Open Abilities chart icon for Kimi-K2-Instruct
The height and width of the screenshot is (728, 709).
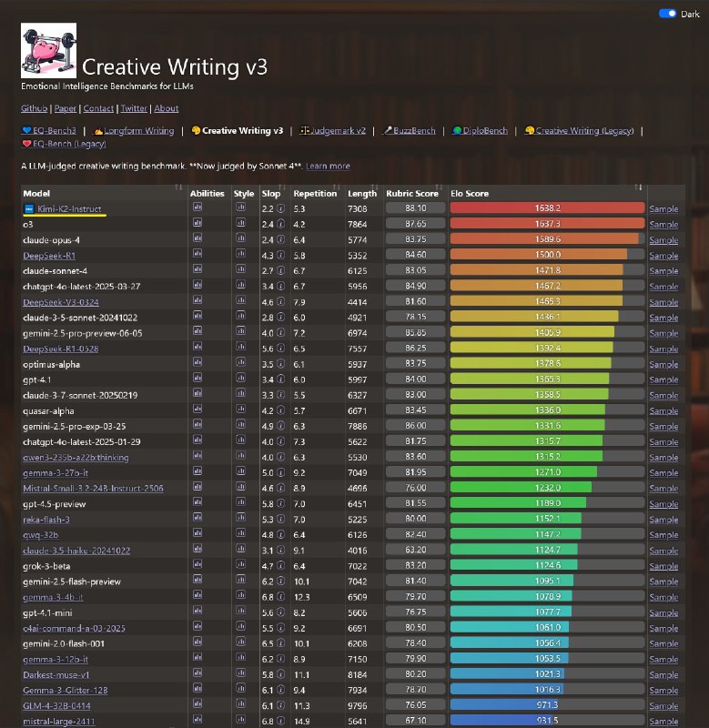198,207
